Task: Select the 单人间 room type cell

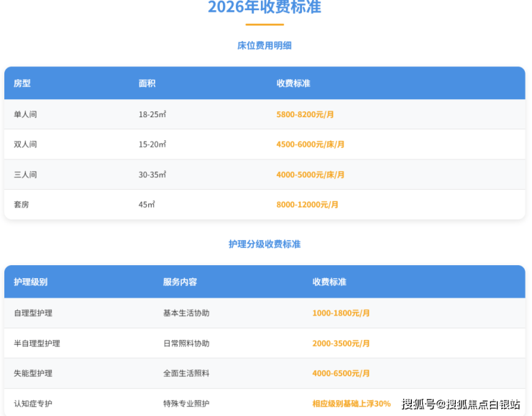Action: (x=25, y=114)
